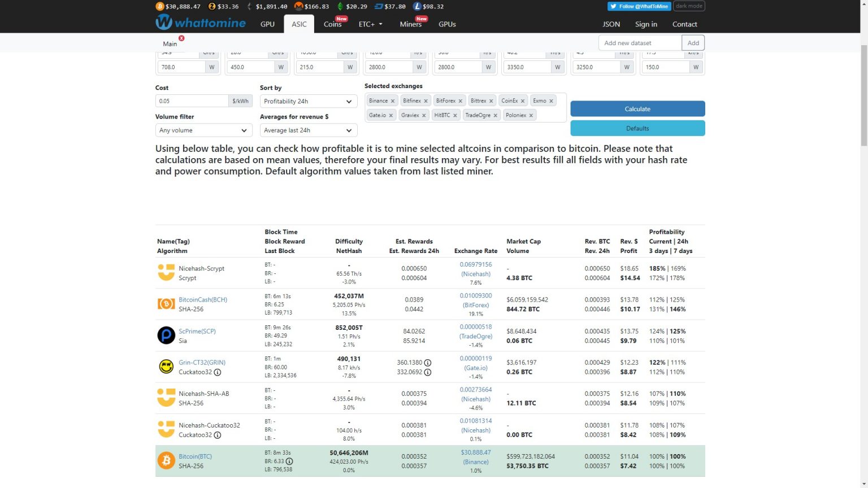Remove CoinEx exchange tag
The image size is (868, 488).
point(523,101)
